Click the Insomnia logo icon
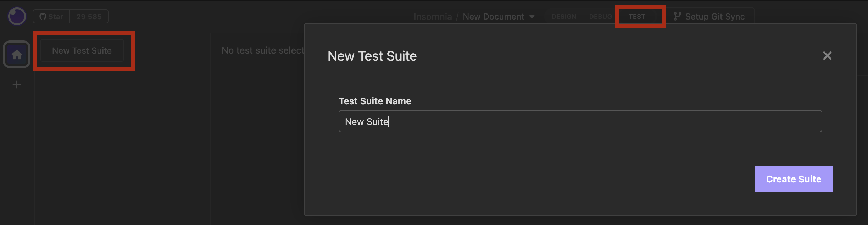Screen dimensions: 868x225 [17, 16]
